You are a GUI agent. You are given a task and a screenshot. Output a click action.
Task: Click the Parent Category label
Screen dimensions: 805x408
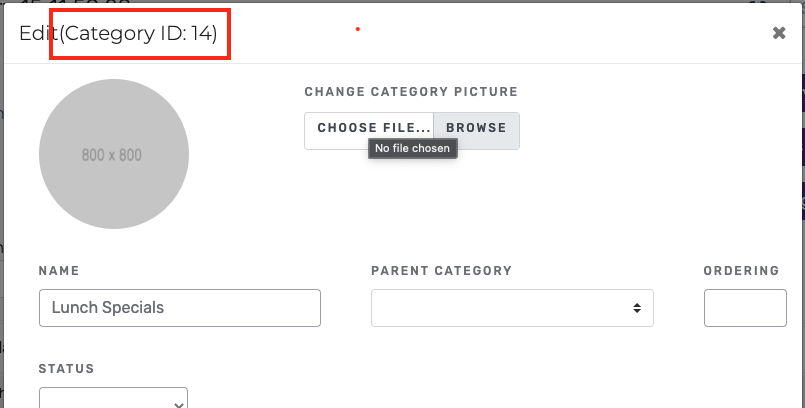[442, 270]
